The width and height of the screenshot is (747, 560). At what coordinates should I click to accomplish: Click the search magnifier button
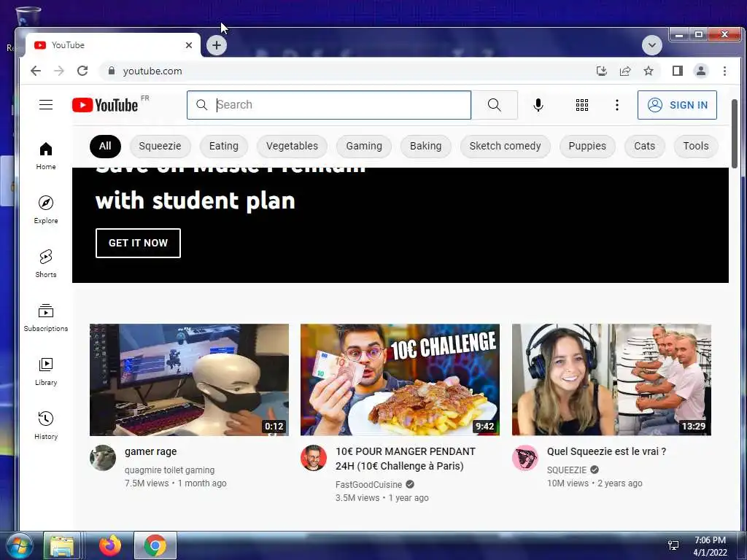point(495,105)
